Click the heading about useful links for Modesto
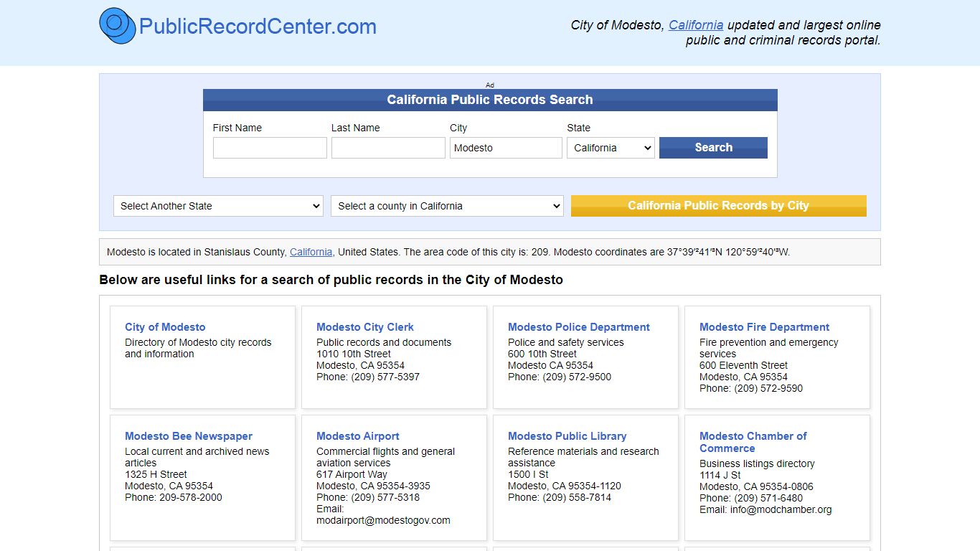This screenshot has width=980, height=551. (x=331, y=280)
